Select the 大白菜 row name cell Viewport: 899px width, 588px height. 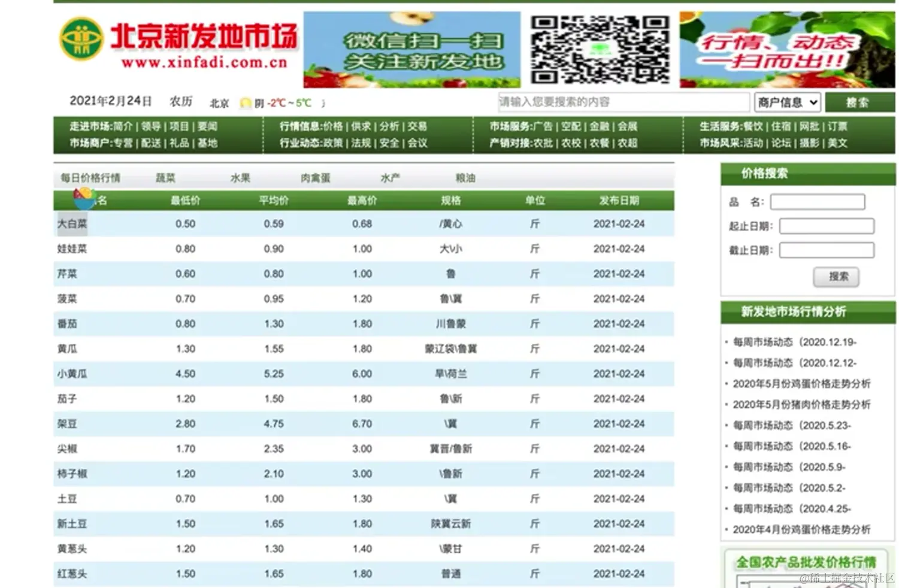[x=72, y=224]
